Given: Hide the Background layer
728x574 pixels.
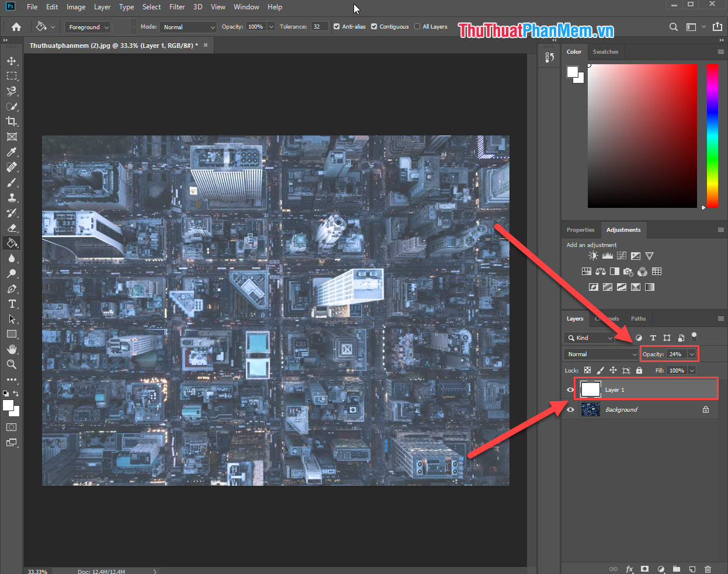Looking at the screenshot, I should [570, 409].
